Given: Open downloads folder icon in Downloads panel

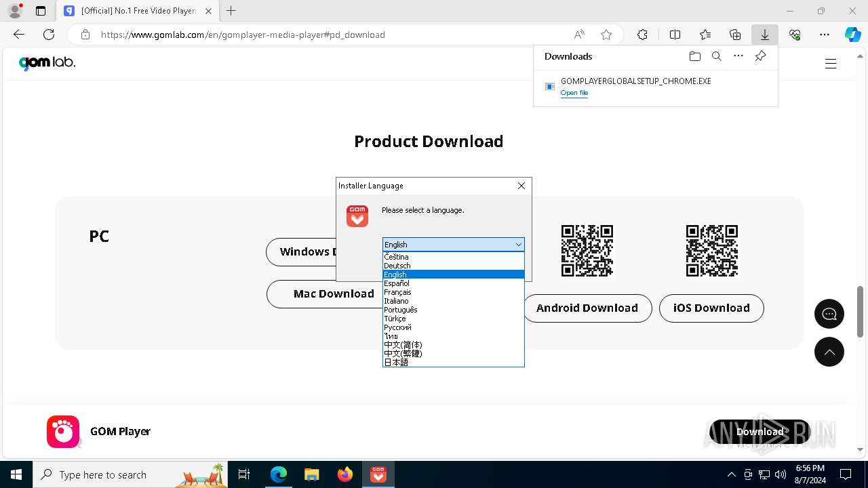Looking at the screenshot, I should click(695, 56).
